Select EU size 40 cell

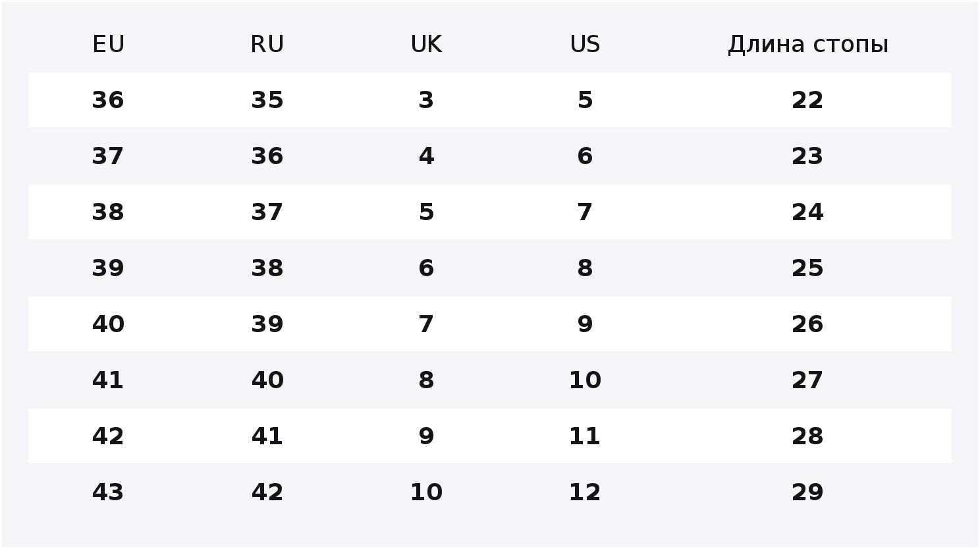tap(108, 324)
